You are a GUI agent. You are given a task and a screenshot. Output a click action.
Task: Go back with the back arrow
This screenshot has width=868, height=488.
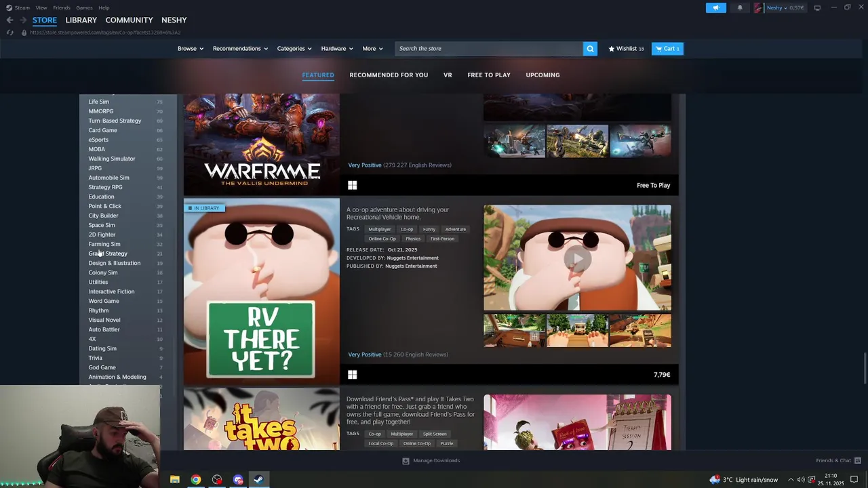[x=9, y=20]
